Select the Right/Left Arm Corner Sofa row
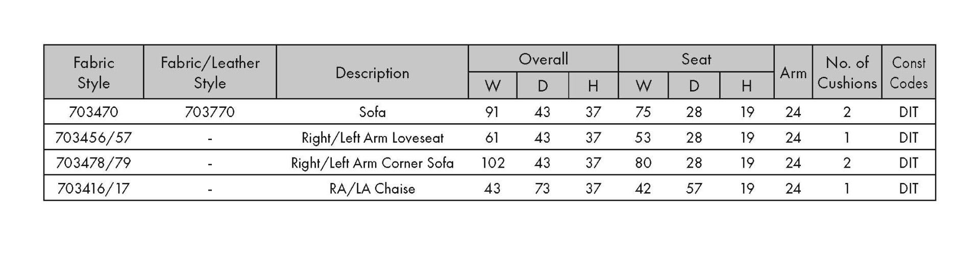This screenshot has height=254, width=980. [x=489, y=163]
